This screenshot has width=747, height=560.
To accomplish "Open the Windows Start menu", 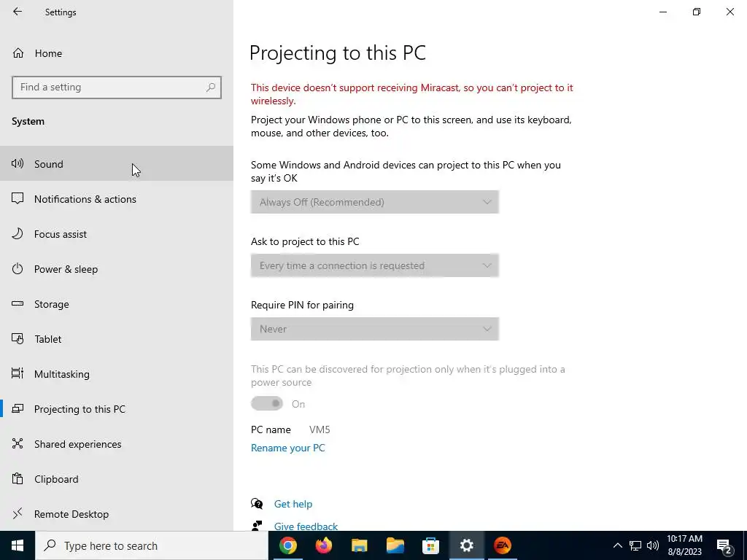I will click(18, 545).
